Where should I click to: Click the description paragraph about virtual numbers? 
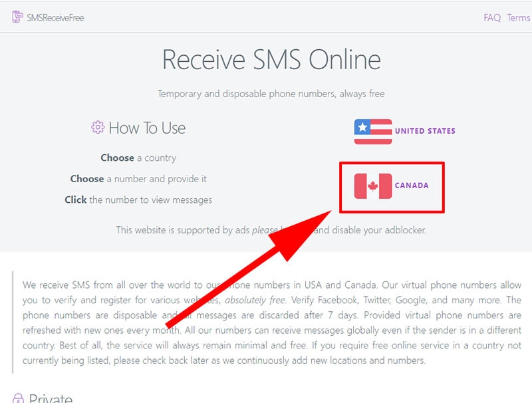point(272,323)
